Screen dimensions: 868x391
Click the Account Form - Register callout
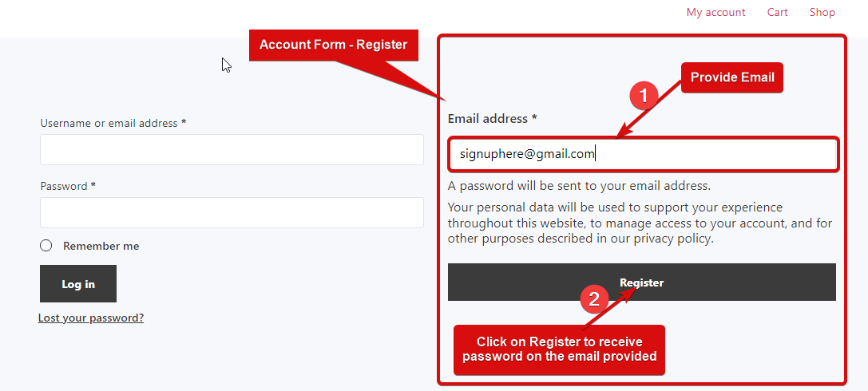[x=333, y=45]
